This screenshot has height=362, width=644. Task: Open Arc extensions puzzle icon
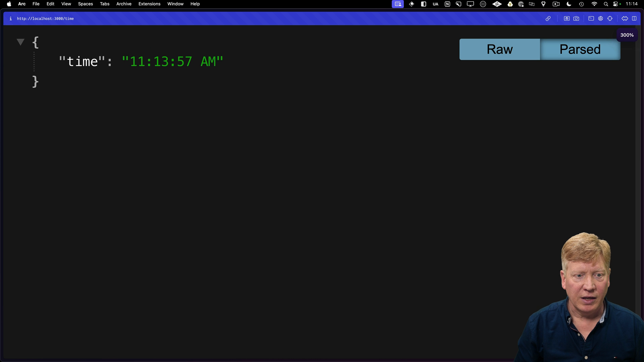(625, 19)
